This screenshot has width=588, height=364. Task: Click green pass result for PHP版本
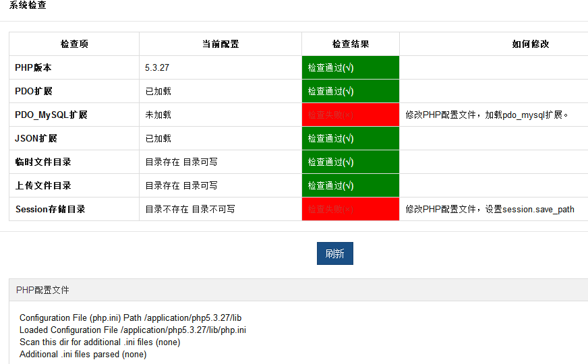(x=351, y=67)
